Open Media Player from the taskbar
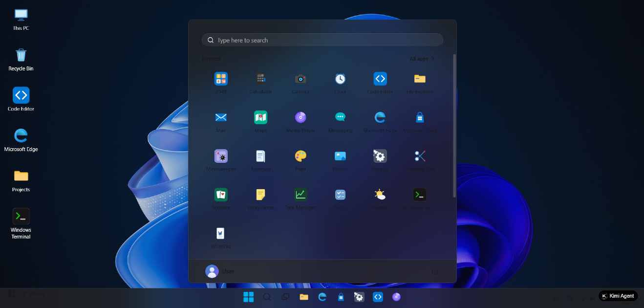644x308 pixels. (x=396, y=297)
